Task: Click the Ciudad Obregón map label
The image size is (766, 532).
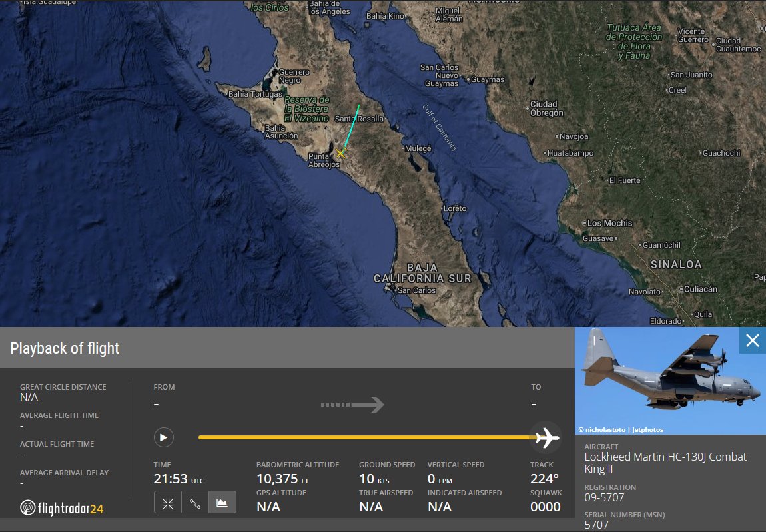Action: pos(547,109)
